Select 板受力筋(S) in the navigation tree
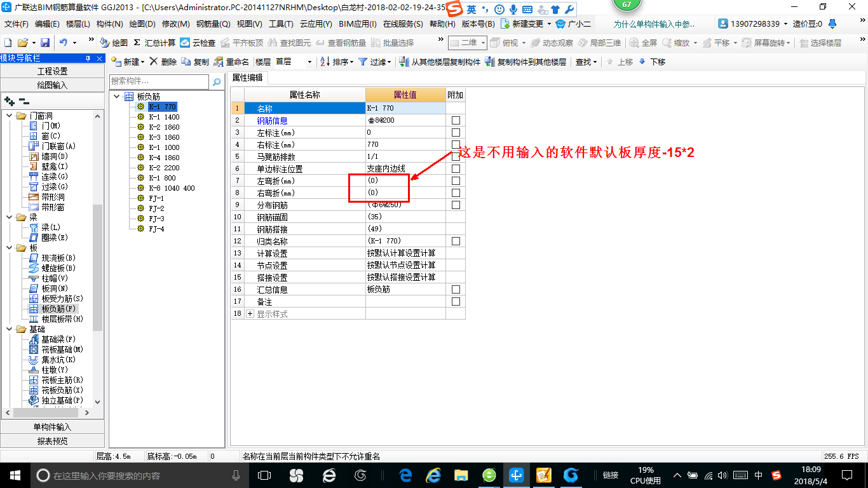Viewport: 868px width, 488px height. [x=57, y=299]
